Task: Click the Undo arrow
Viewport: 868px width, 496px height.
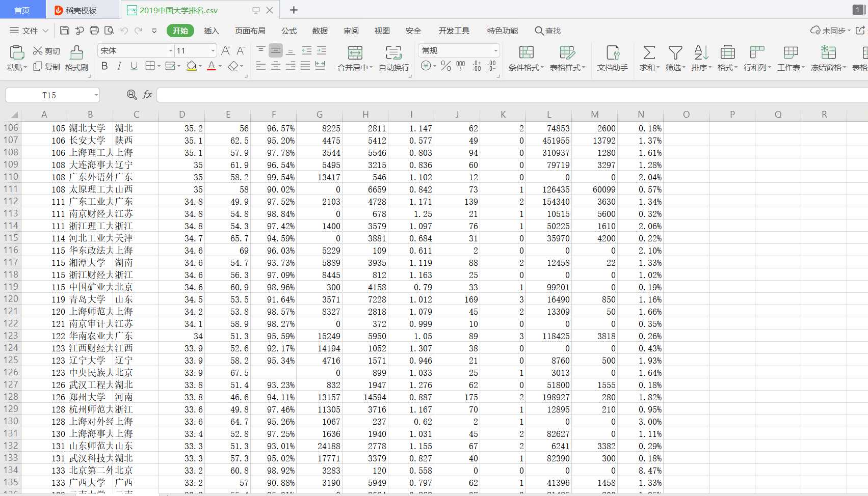Action: click(124, 31)
